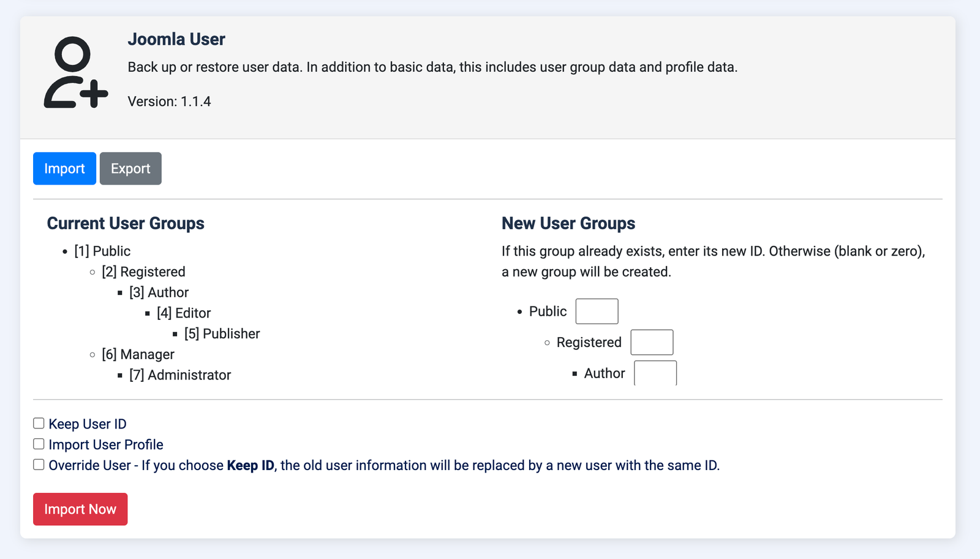Click the Joomla User add-user icon
This screenshot has height=559, width=980.
[76, 72]
